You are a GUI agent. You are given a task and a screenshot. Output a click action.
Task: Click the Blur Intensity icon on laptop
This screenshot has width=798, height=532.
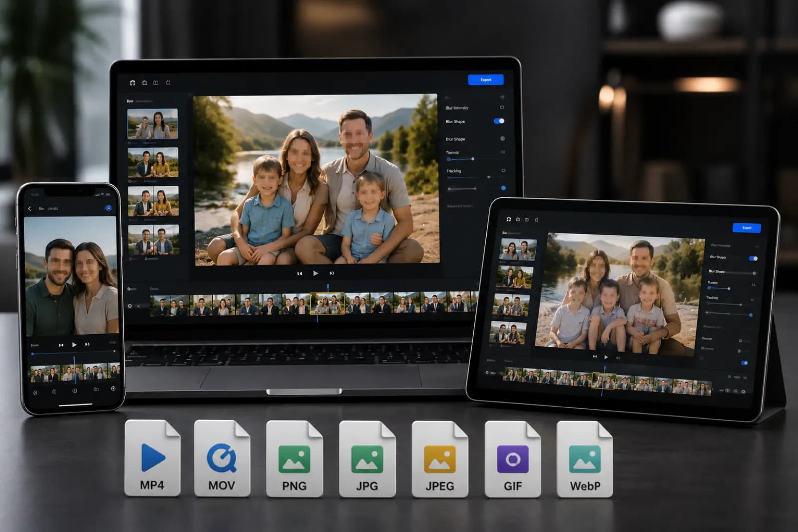502,107
